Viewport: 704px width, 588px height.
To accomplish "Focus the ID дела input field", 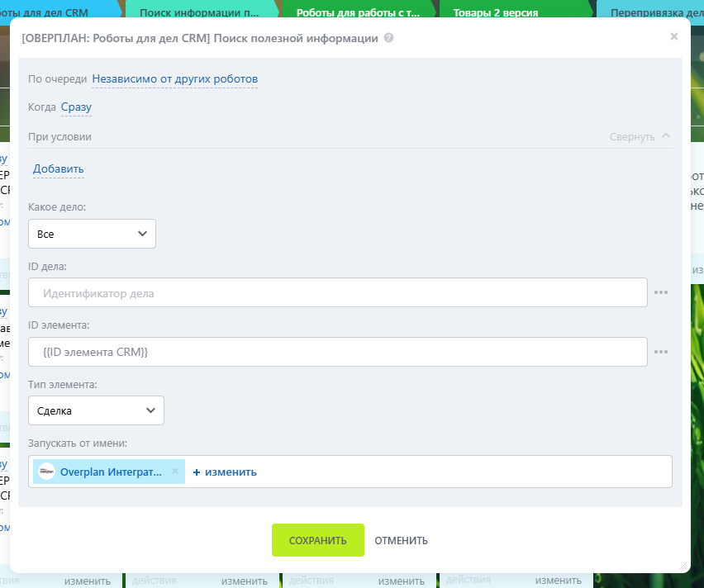I will 337,292.
